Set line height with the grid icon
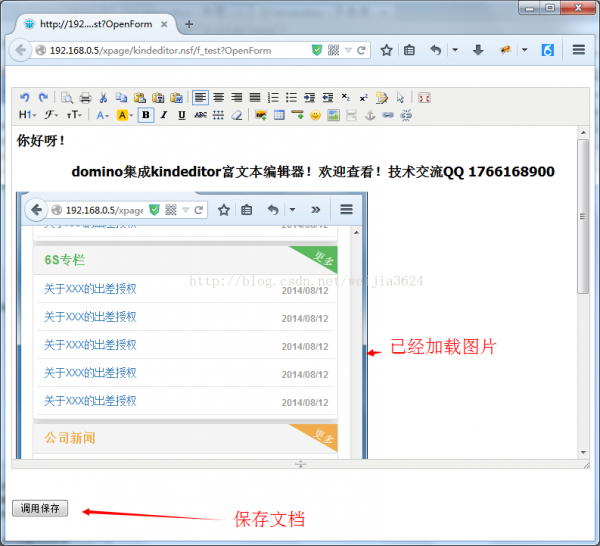The height and width of the screenshot is (546, 600). click(218, 115)
